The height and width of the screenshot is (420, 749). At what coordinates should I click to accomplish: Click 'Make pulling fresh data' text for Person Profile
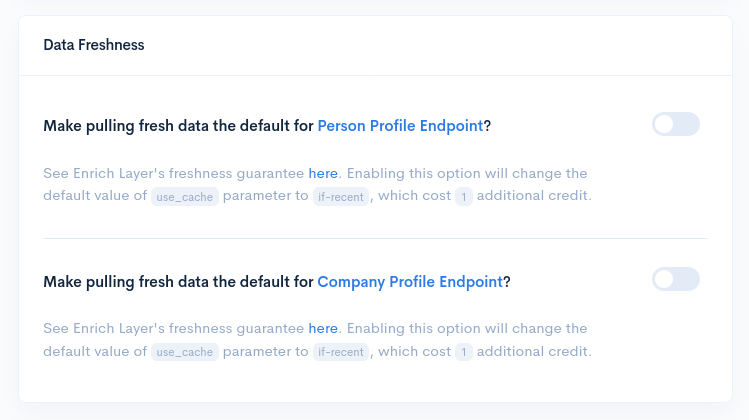coord(178,126)
